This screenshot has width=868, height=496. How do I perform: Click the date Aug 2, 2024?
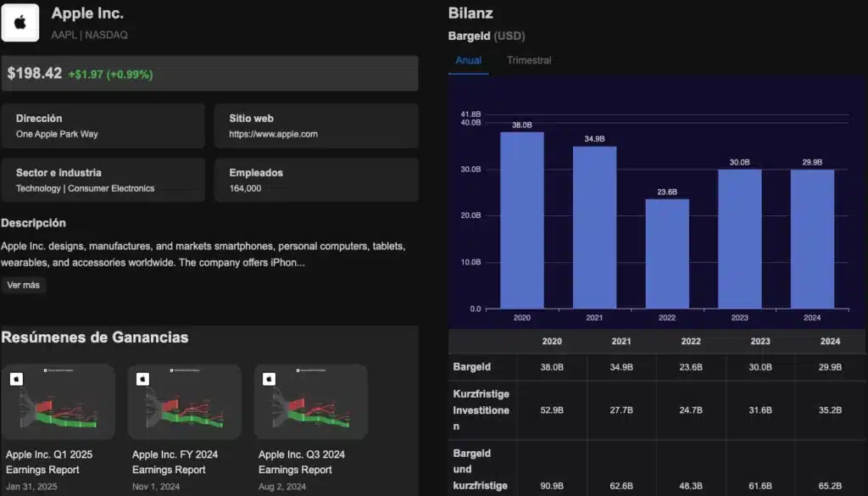282,487
